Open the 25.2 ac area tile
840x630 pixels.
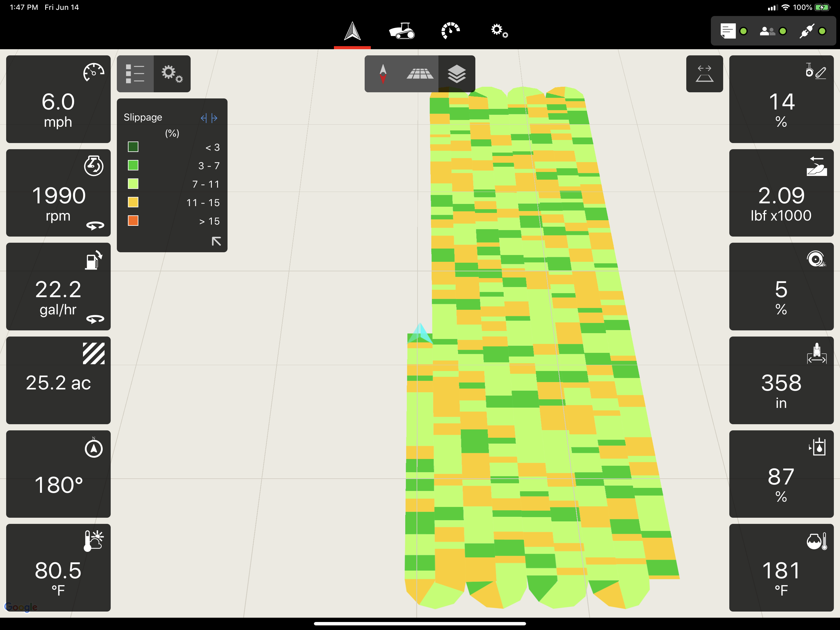pos(58,380)
